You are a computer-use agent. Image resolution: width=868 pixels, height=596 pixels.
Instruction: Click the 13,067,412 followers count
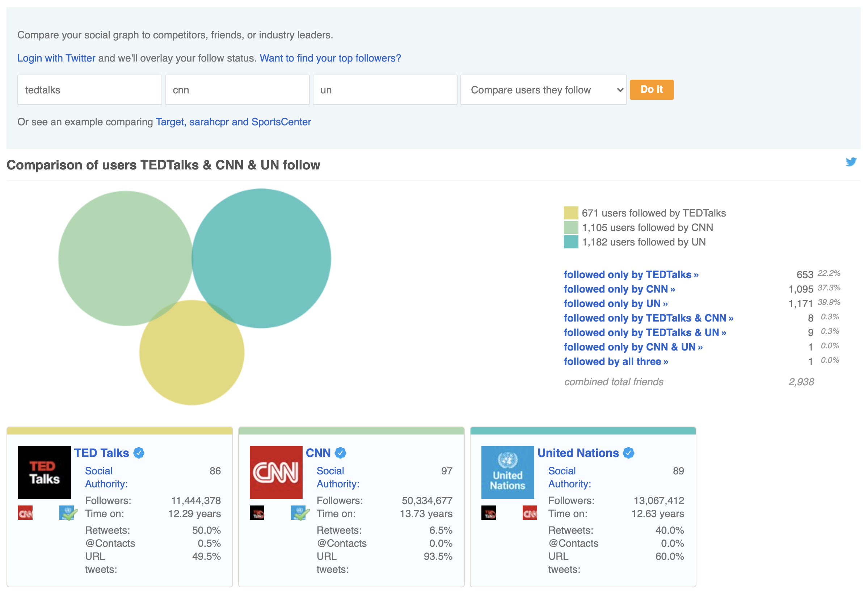pyautogui.click(x=659, y=501)
